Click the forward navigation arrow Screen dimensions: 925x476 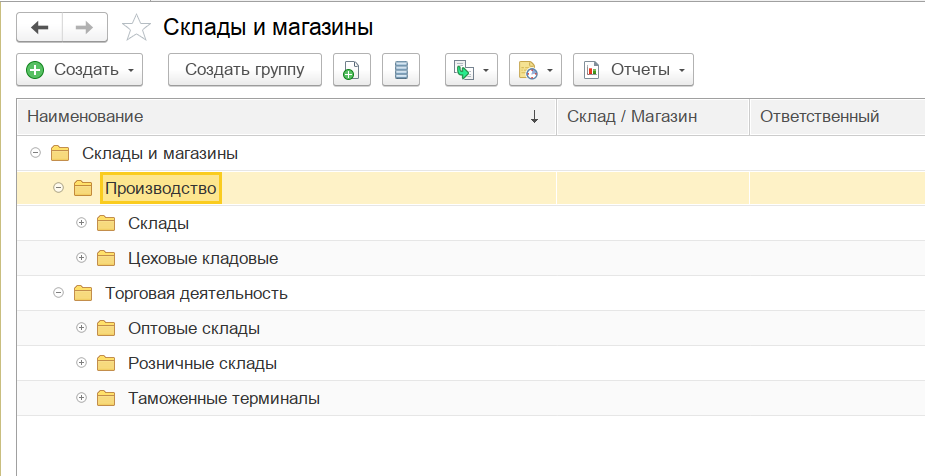pyautogui.click(x=84, y=27)
